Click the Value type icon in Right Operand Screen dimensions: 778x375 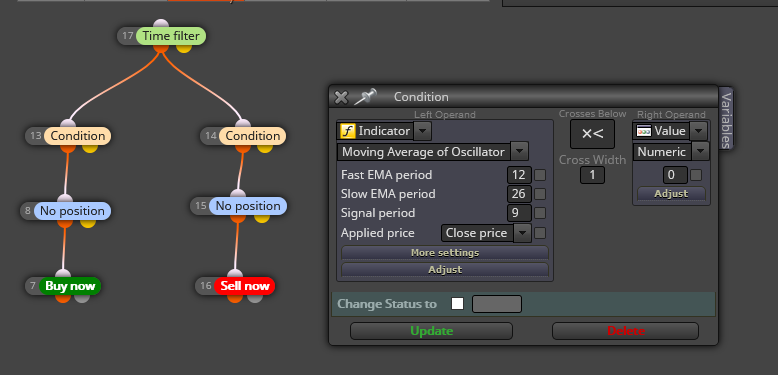pyautogui.click(x=644, y=131)
